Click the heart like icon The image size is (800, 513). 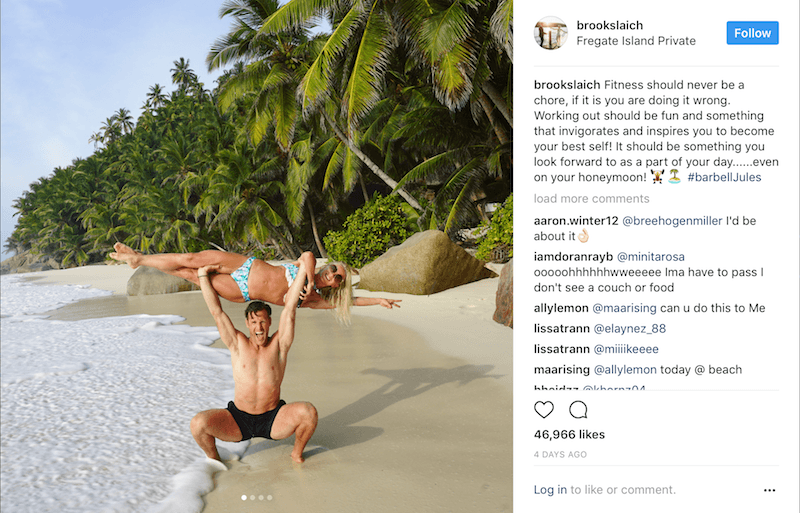544,409
